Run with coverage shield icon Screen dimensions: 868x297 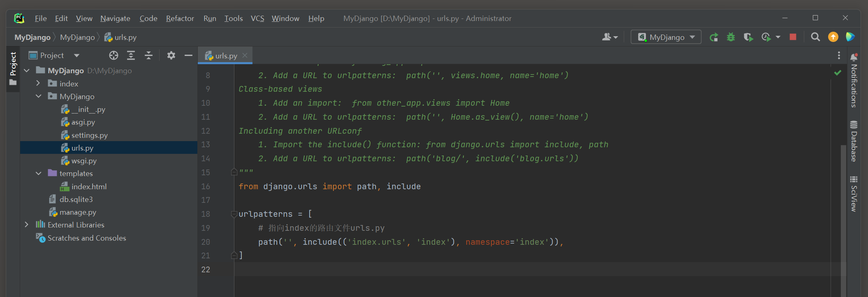tap(748, 37)
